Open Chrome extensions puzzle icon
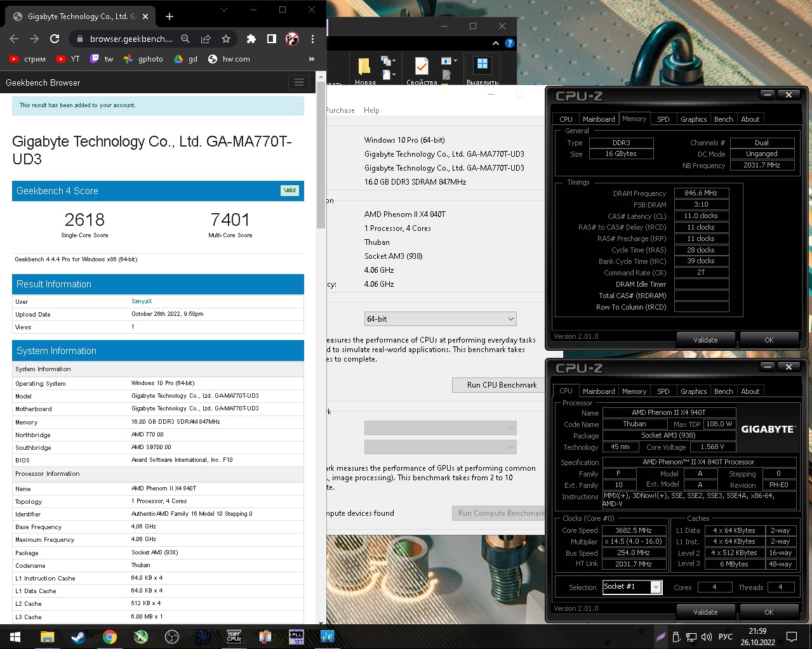This screenshot has height=649, width=812. click(x=251, y=39)
